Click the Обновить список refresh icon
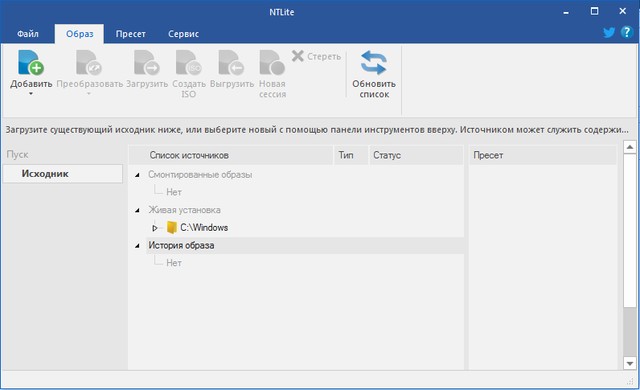Viewport: 640px width, 390px height. [x=373, y=62]
